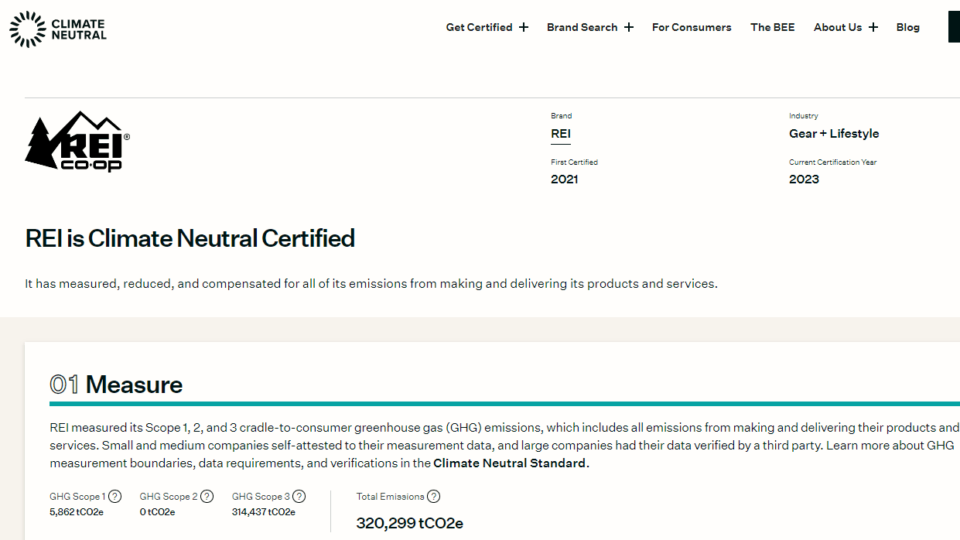The image size is (960, 540).
Task: Click the REI is Climate Neutral Certified heading
Action: click(190, 239)
